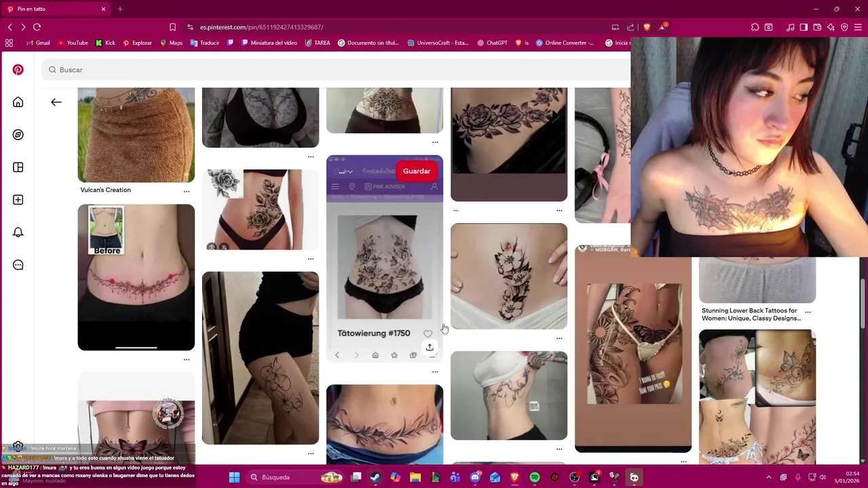
Task: Click the red Guardar button
Action: 416,171
